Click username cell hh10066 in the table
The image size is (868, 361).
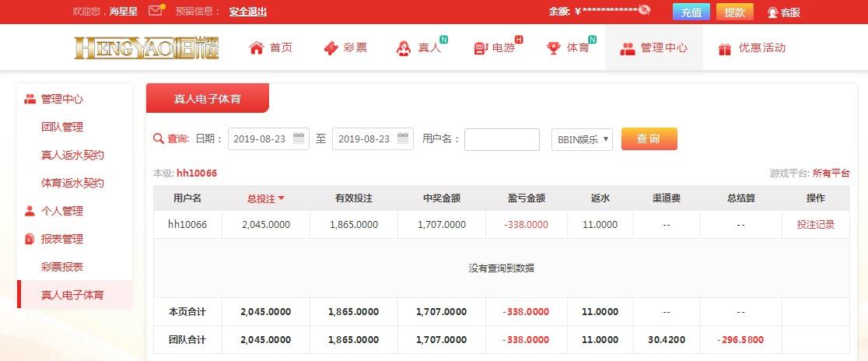pyautogui.click(x=187, y=224)
